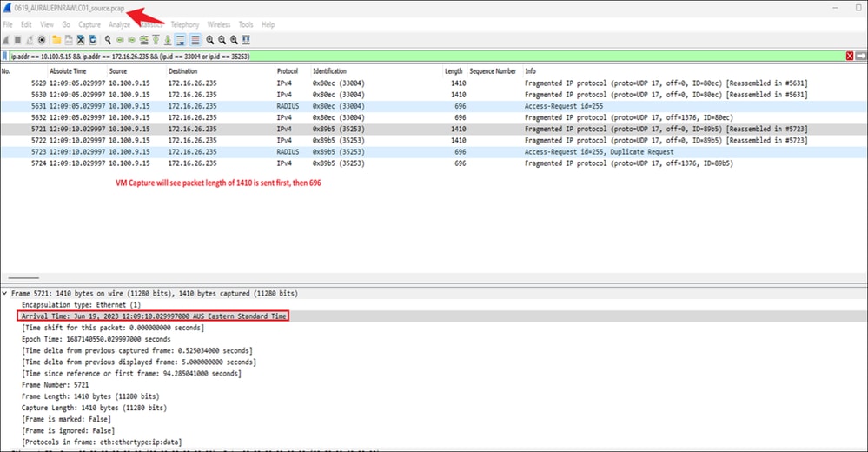Click go to specified packet icon
The height and width of the screenshot is (452, 868).
click(x=144, y=40)
